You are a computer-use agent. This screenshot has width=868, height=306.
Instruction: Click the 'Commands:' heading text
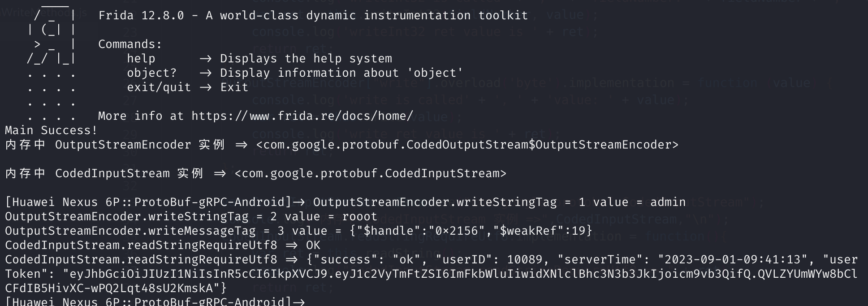pos(130,44)
